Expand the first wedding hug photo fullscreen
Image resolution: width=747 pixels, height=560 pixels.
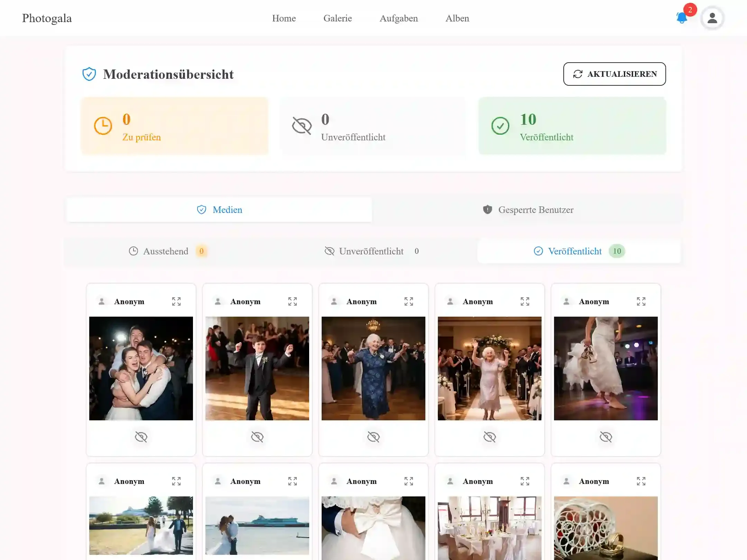pos(176,301)
